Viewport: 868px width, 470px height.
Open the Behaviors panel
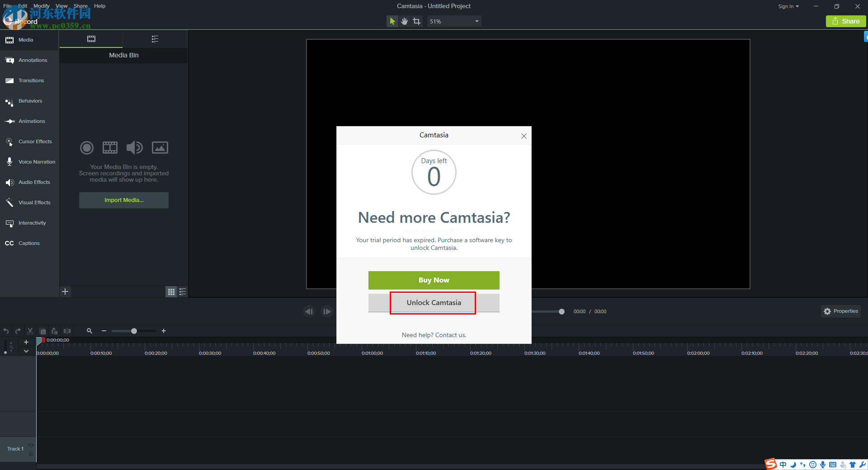tap(29, 101)
